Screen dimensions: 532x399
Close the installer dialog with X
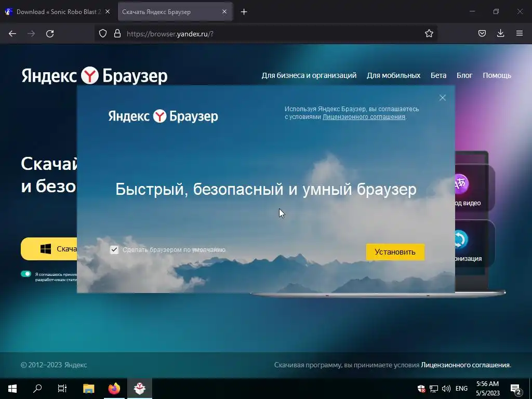(x=443, y=98)
